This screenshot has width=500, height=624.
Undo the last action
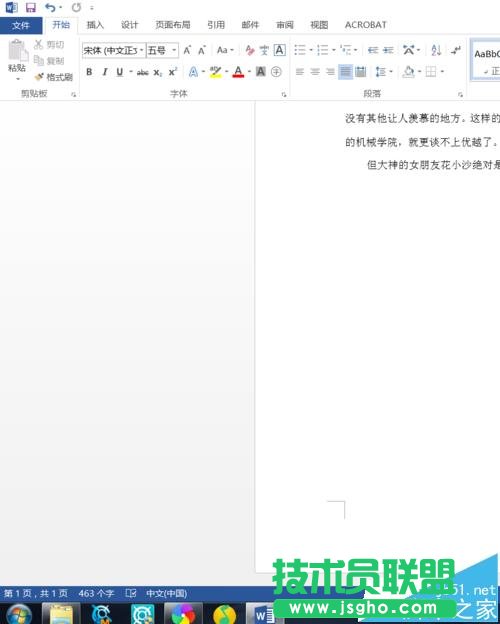(50, 8)
